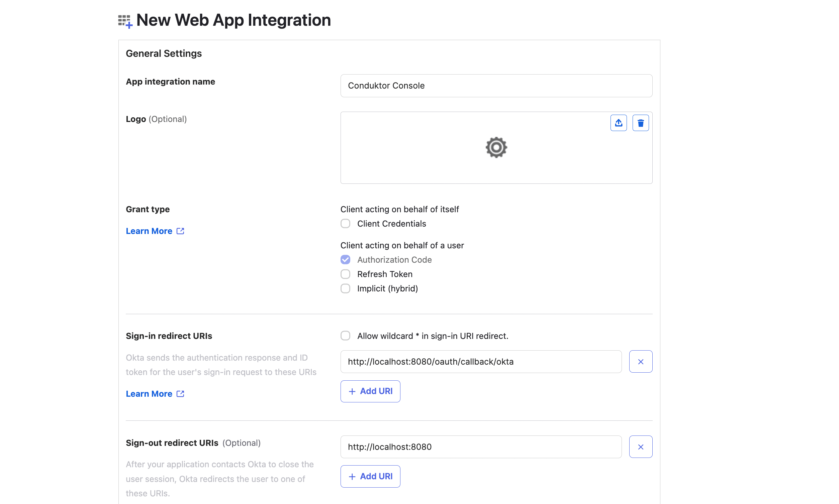
Task: Click the Client acting on behalf of itself text
Action: [399, 209]
